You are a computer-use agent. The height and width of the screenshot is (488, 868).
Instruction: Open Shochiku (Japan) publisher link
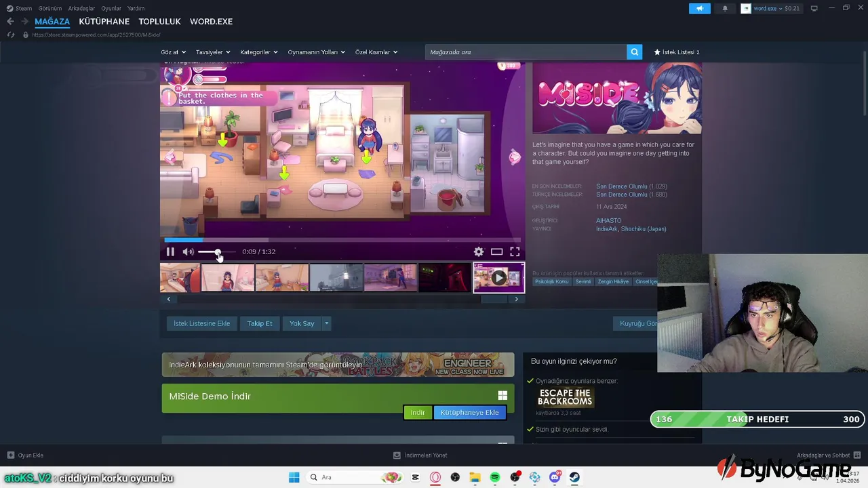pos(644,229)
